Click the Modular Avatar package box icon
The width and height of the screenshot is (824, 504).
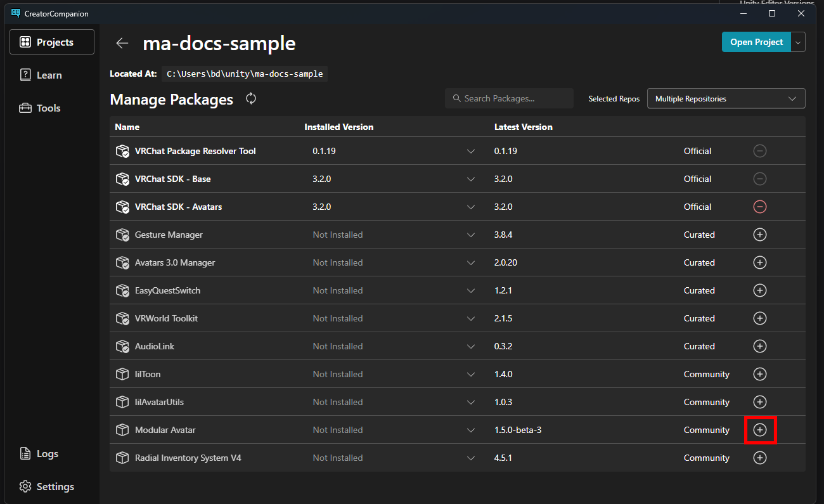[x=122, y=430]
